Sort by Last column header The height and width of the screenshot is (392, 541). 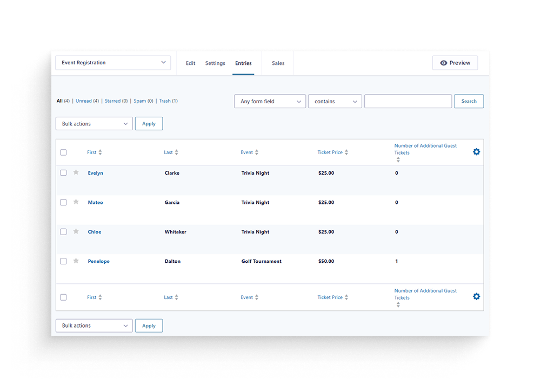click(168, 152)
